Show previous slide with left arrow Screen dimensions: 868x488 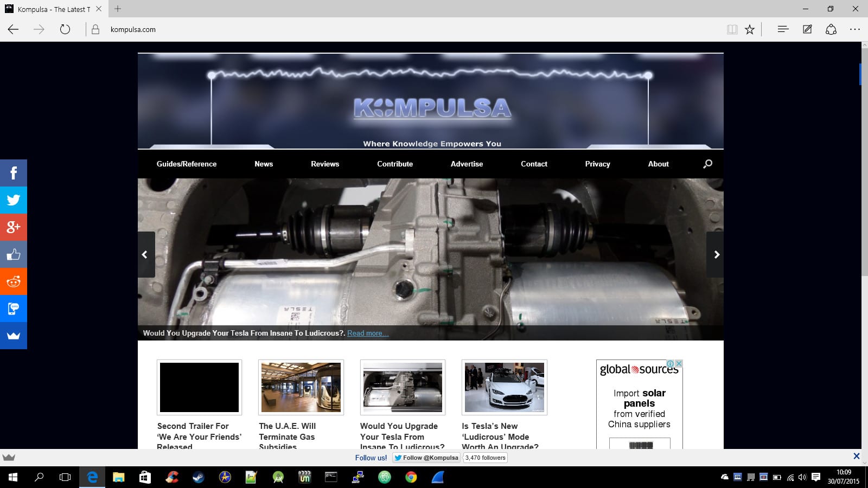coord(145,254)
